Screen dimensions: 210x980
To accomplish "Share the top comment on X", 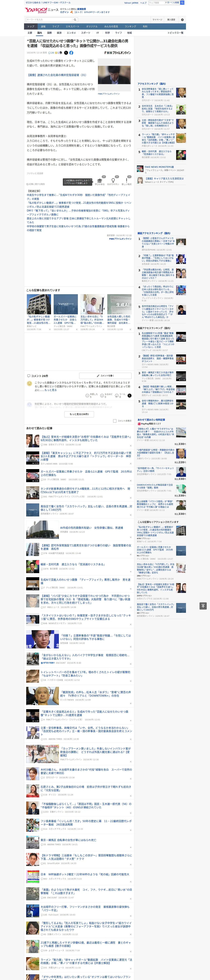I will (130, 396).
